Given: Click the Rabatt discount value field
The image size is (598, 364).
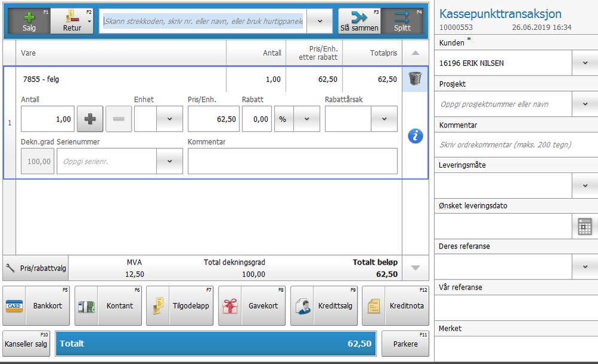Looking at the screenshot, I should 257,119.
